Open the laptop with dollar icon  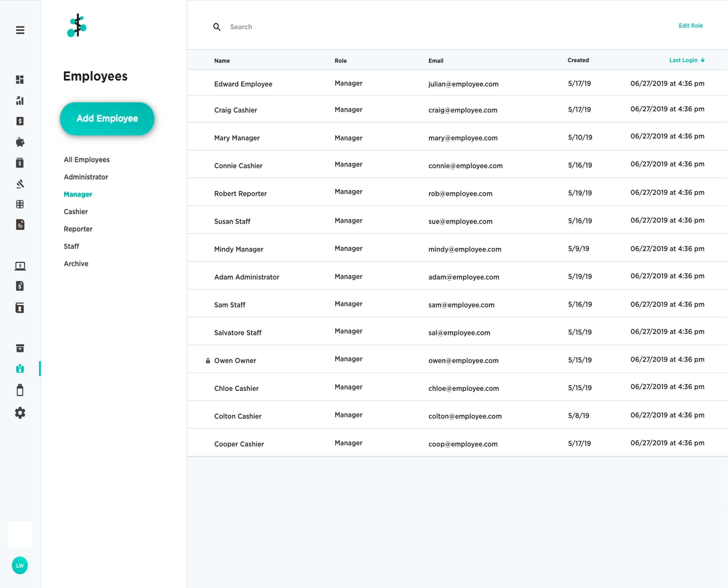coord(20,266)
